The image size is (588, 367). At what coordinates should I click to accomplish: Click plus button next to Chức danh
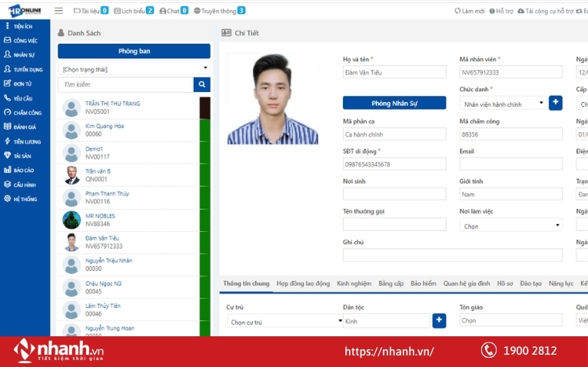556,102
